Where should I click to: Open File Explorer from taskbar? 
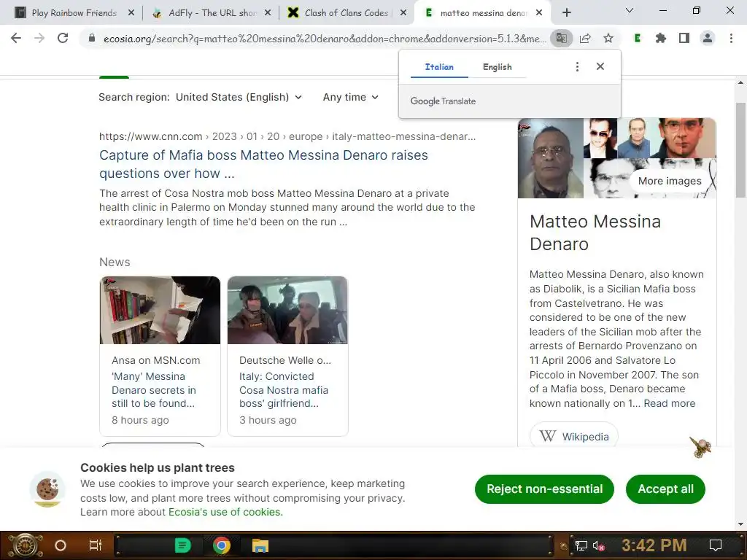[260, 545]
